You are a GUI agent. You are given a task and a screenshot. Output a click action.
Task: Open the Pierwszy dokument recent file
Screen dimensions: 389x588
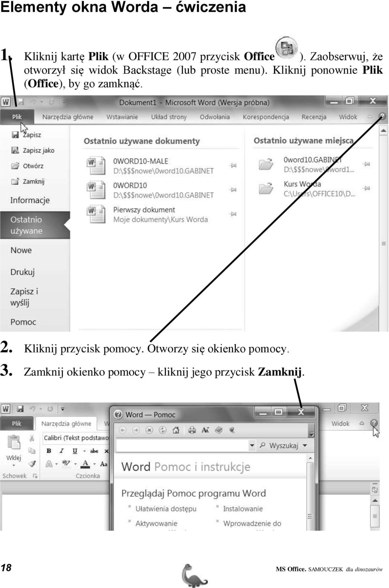tap(147, 215)
